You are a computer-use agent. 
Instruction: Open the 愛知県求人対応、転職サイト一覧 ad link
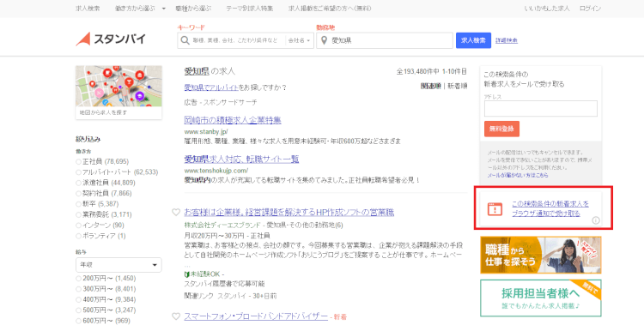pos(241,159)
